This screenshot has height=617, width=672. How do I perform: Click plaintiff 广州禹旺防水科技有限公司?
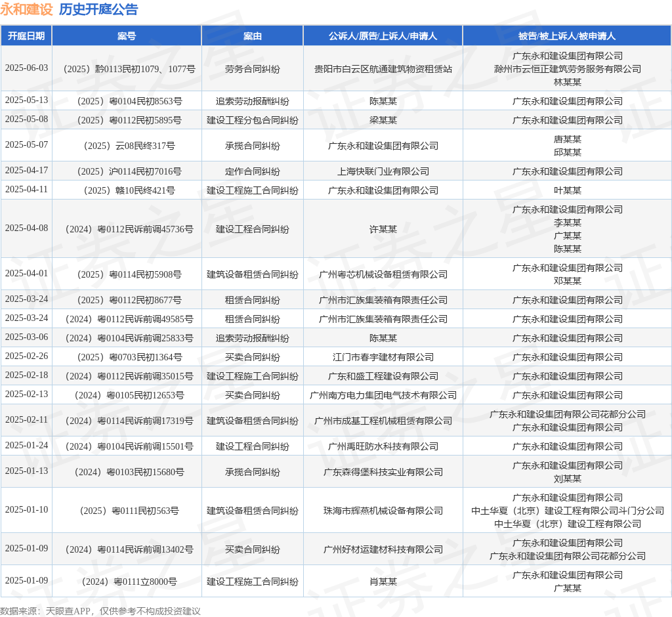point(383,446)
